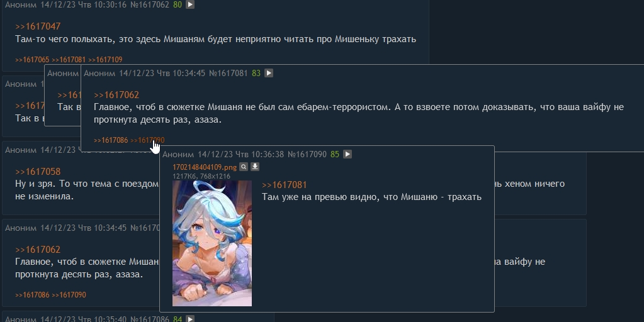Open reply link >>1617090 at the bottom left
Image resolution: width=644 pixels, height=322 pixels.
pyautogui.click(x=69, y=295)
